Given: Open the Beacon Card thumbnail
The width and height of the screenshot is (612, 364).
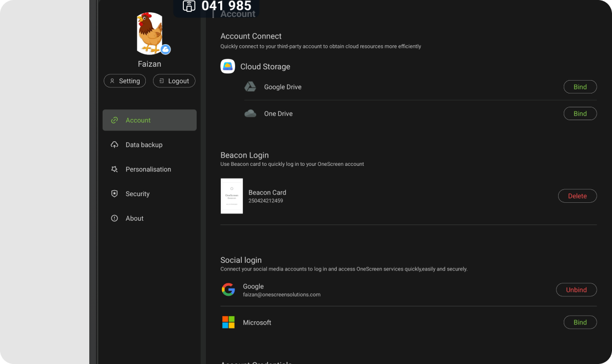Looking at the screenshot, I should tap(232, 196).
